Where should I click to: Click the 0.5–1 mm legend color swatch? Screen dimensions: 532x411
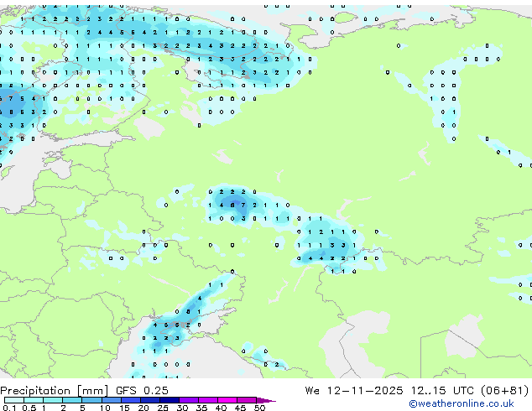[x=34, y=400]
